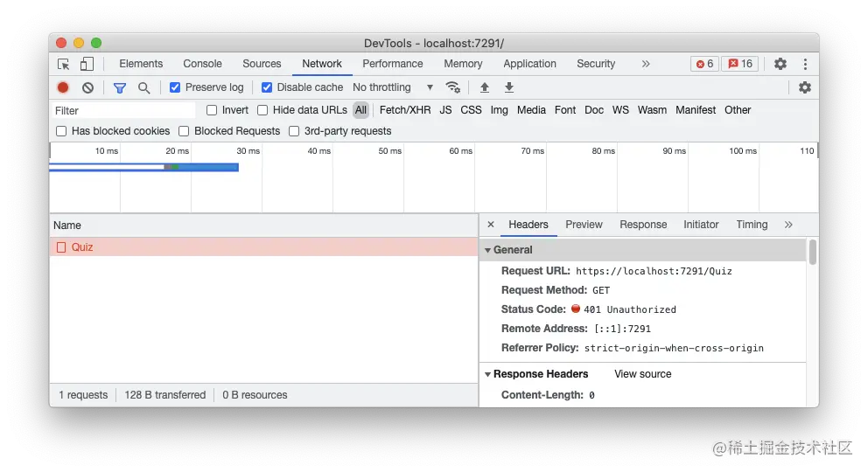868x472 pixels.
Task: Filter requests by WS
Action: coord(620,110)
